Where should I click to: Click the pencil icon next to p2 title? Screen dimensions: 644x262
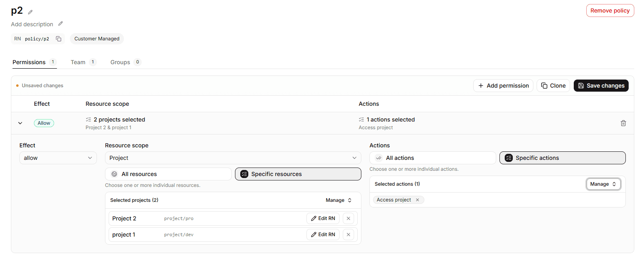[x=30, y=12]
